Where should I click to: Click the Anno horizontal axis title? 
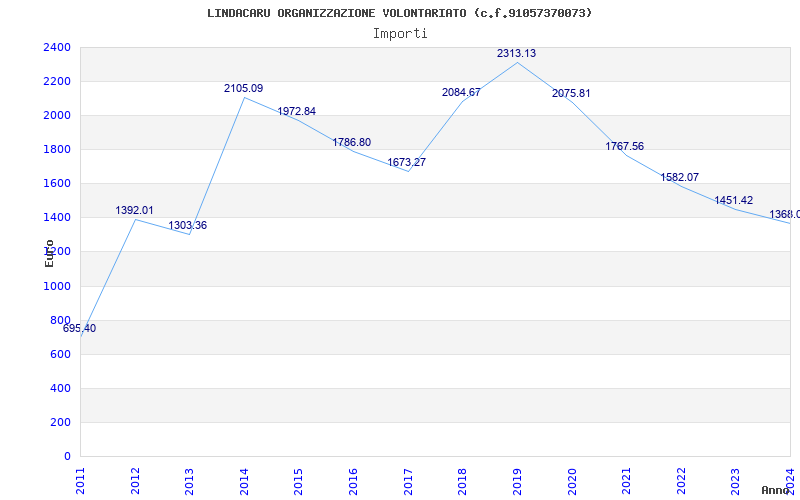[776, 490]
